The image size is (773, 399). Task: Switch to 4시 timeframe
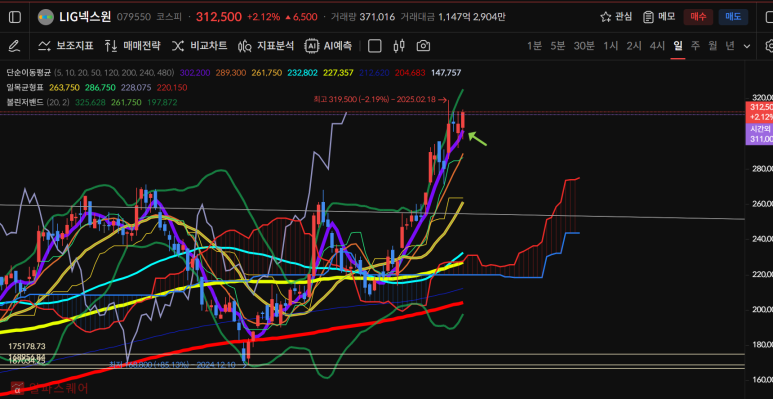click(657, 46)
